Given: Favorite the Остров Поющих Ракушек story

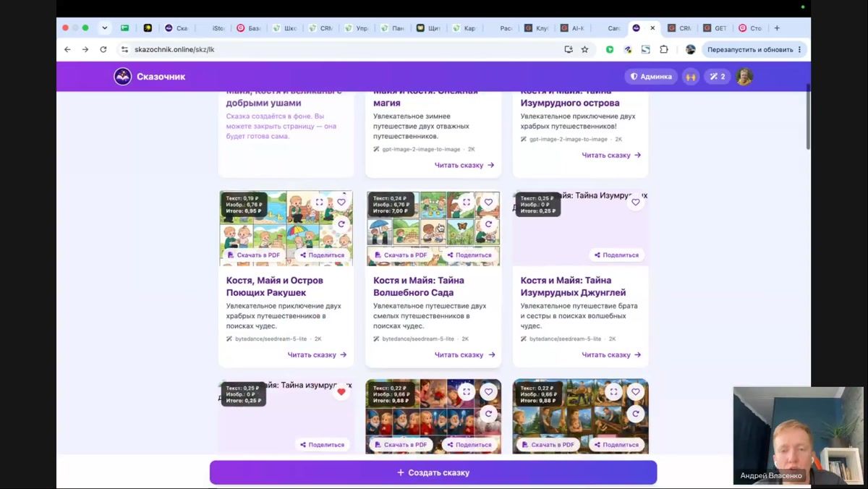Looking at the screenshot, I should [341, 203].
